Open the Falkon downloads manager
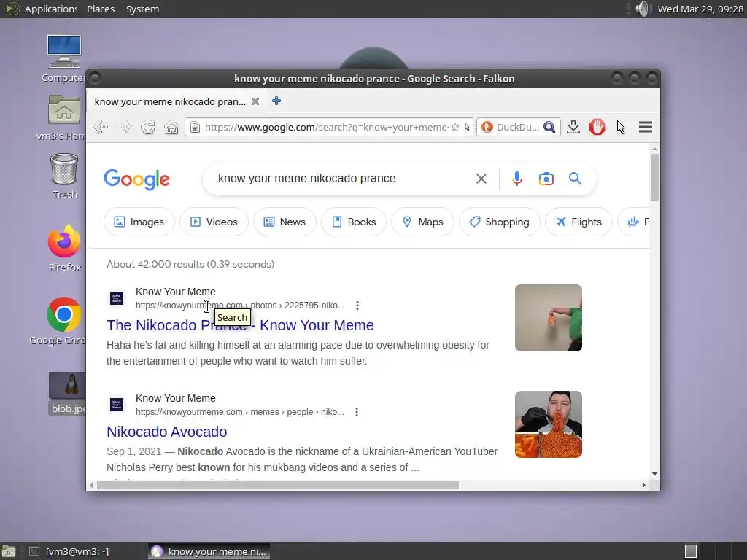The height and width of the screenshot is (560, 747). [573, 127]
